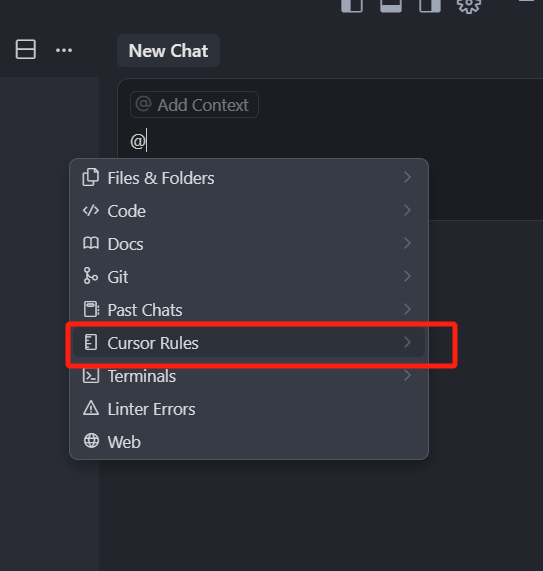Switch to the New Chat tab
Viewport: 543px width, 571px height.
click(x=168, y=51)
